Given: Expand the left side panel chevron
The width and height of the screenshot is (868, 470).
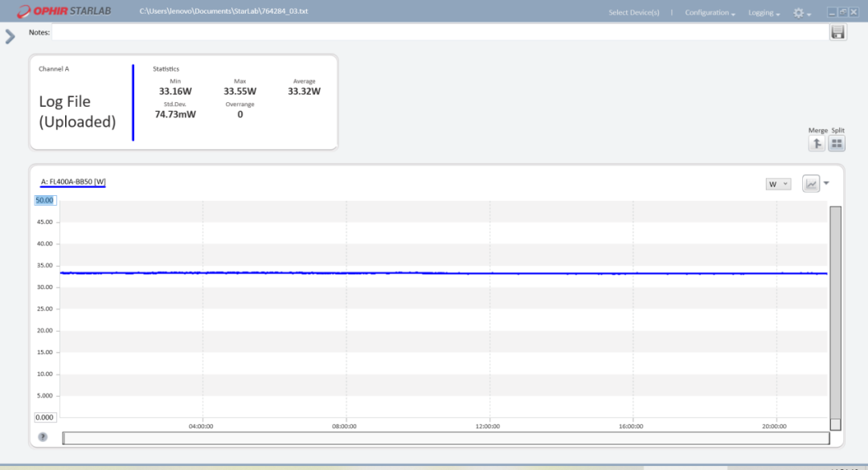Looking at the screenshot, I should 10,36.
